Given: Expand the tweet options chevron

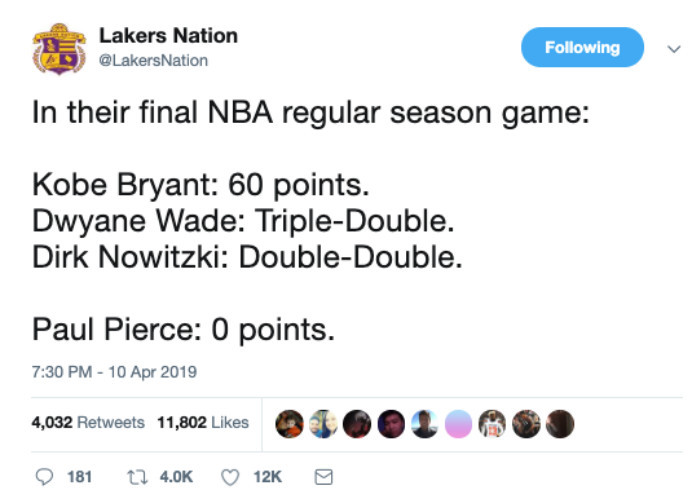Looking at the screenshot, I should click(x=672, y=46).
